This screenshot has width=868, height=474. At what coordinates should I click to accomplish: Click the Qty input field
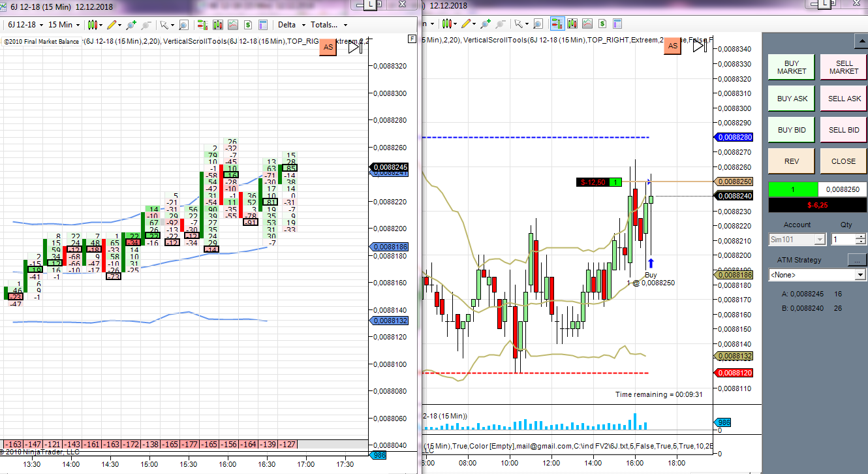pyautogui.click(x=843, y=240)
